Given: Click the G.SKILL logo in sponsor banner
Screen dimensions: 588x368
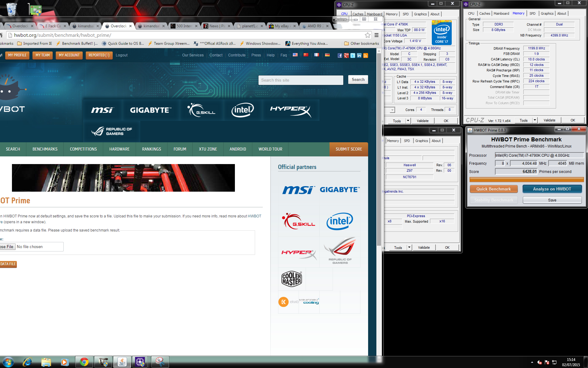Looking at the screenshot, I should 202,110.
